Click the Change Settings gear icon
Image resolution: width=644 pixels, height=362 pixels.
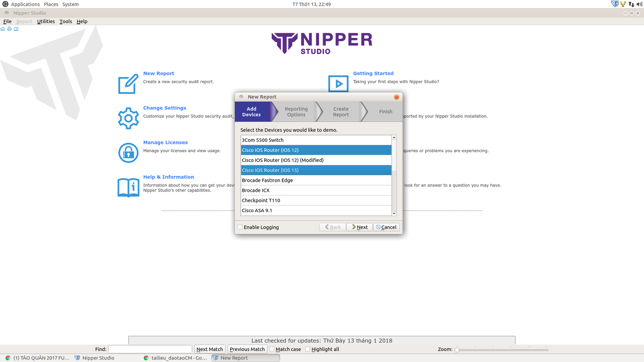click(x=128, y=117)
